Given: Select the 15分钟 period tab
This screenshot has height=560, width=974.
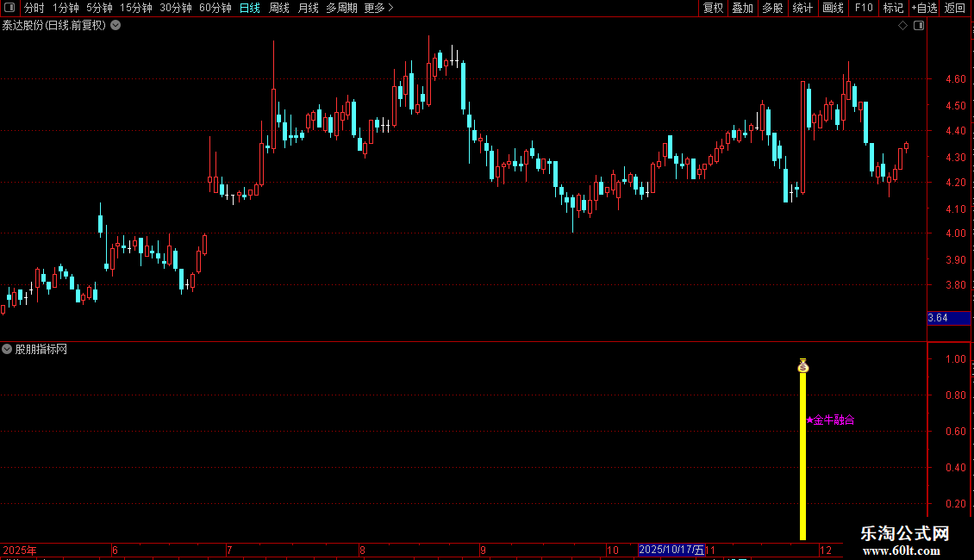Looking at the screenshot, I should tap(136, 8).
